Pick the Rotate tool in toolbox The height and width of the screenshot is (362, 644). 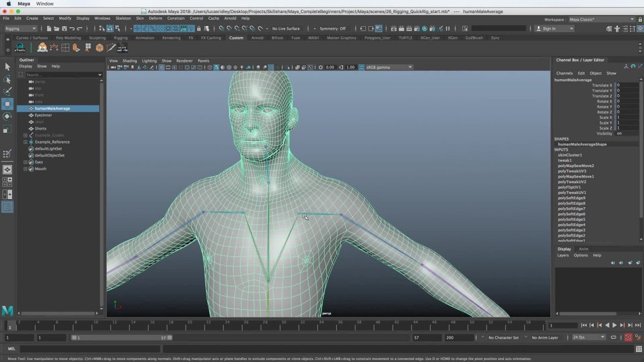(8, 117)
